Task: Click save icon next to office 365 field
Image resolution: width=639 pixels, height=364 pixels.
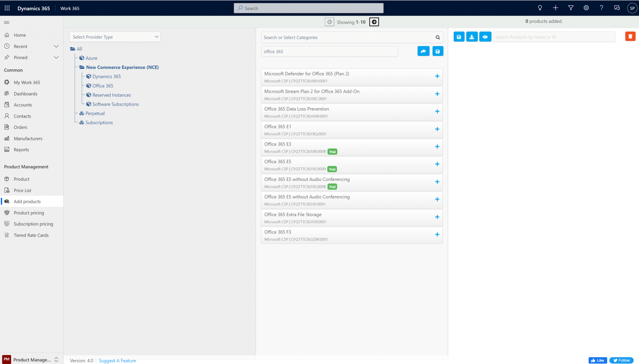Action: (x=437, y=51)
